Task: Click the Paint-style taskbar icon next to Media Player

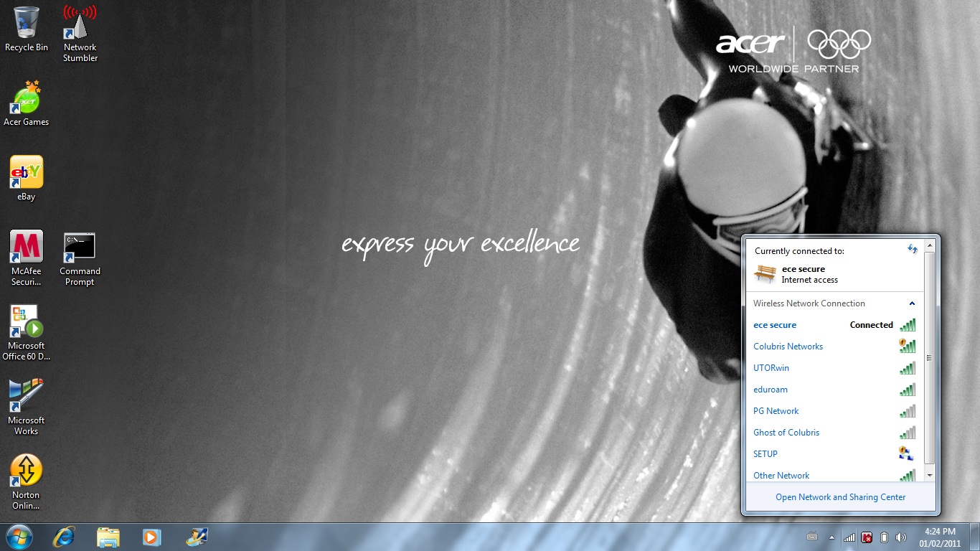Action: click(197, 537)
